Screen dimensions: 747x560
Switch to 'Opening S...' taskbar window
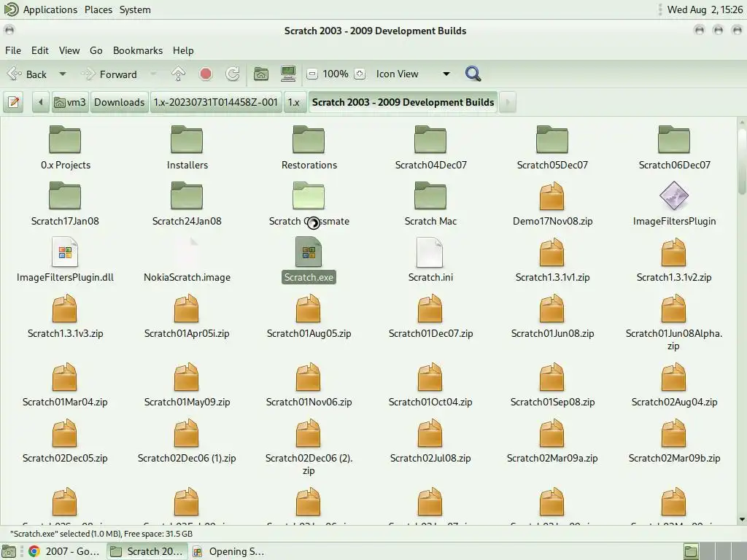(x=228, y=551)
